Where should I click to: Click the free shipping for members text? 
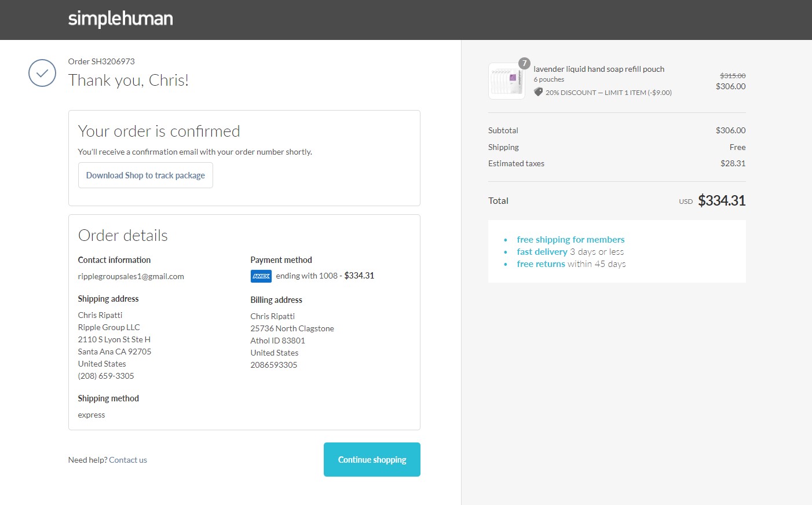(x=570, y=240)
